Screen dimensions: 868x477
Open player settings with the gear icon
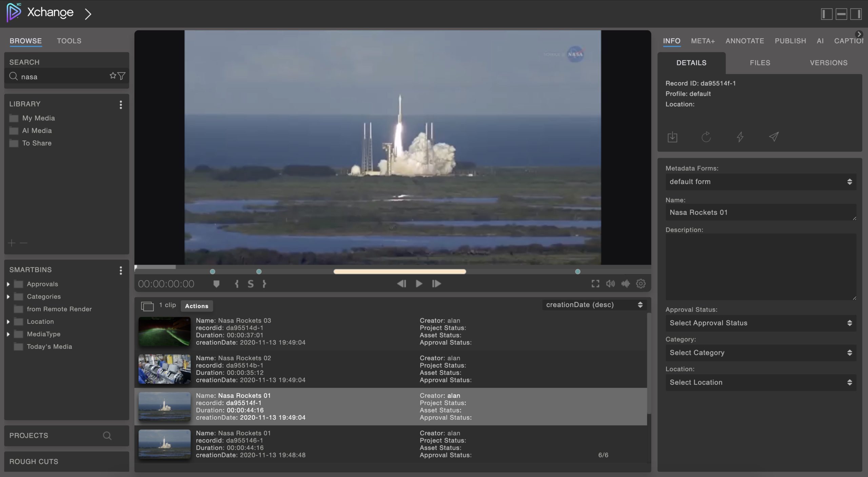tap(641, 284)
